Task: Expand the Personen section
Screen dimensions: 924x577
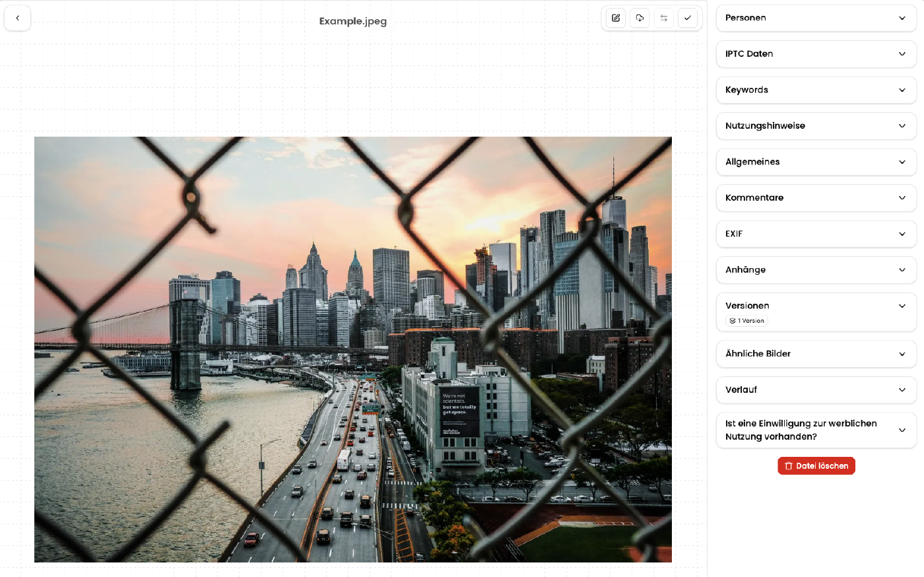Action: 816,18
